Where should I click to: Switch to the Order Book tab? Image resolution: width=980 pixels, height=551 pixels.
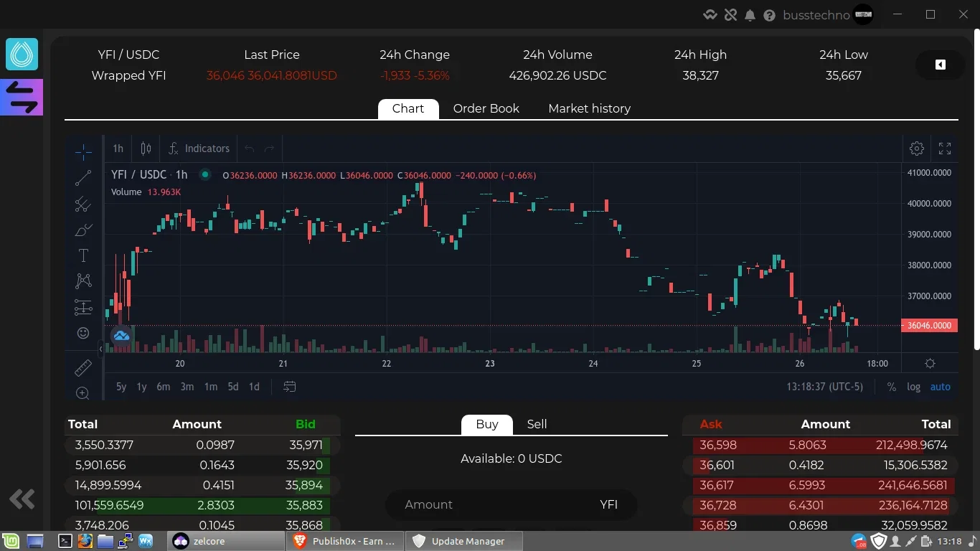(x=486, y=108)
